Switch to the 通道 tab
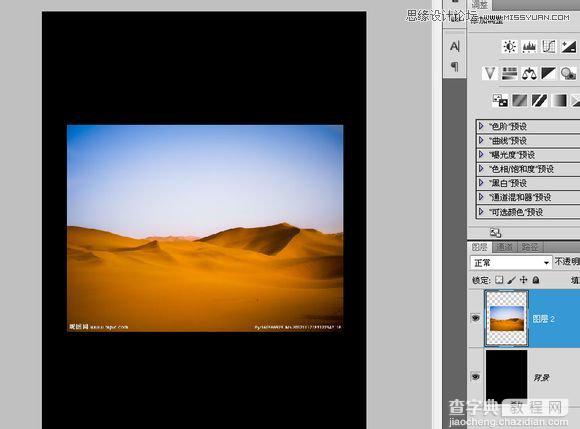 click(x=504, y=247)
